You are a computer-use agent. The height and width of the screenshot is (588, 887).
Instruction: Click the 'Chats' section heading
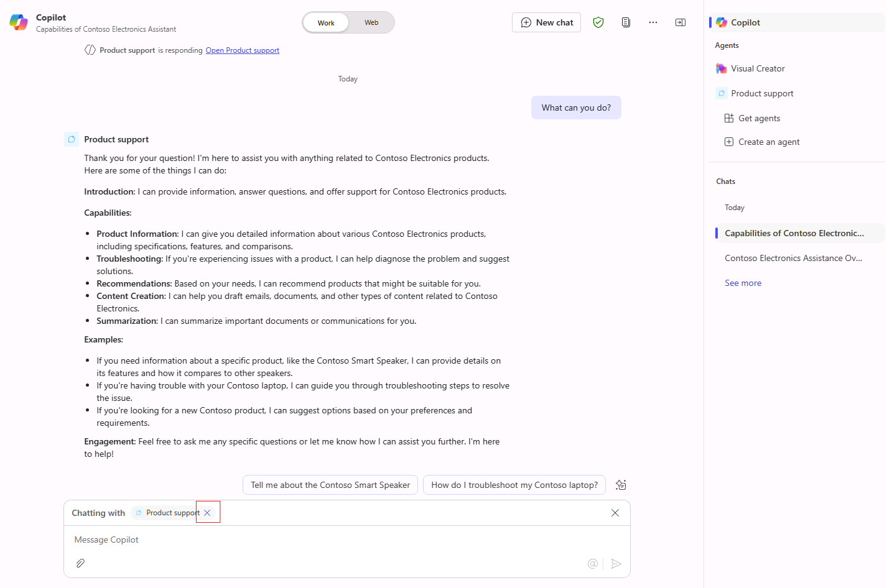(x=725, y=181)
